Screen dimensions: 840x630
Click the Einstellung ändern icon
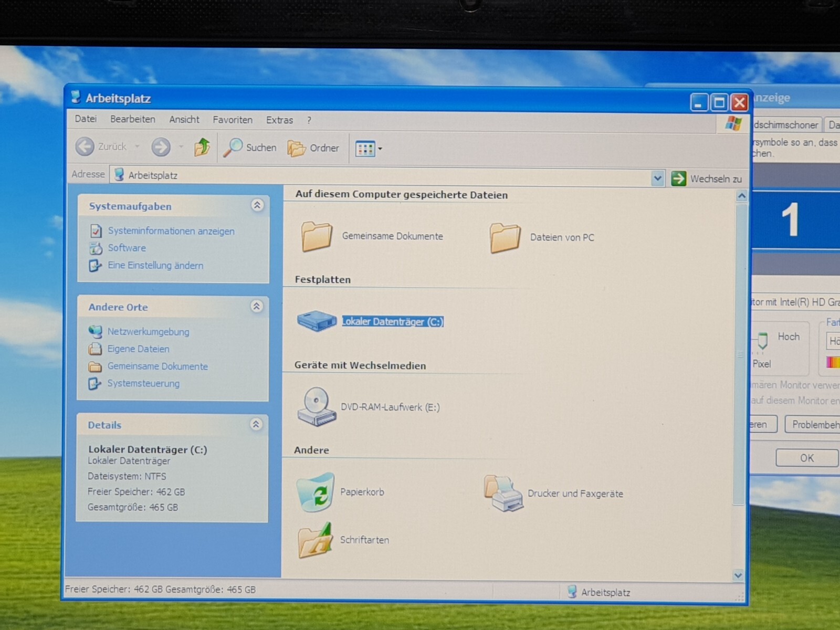click(95, 266)
